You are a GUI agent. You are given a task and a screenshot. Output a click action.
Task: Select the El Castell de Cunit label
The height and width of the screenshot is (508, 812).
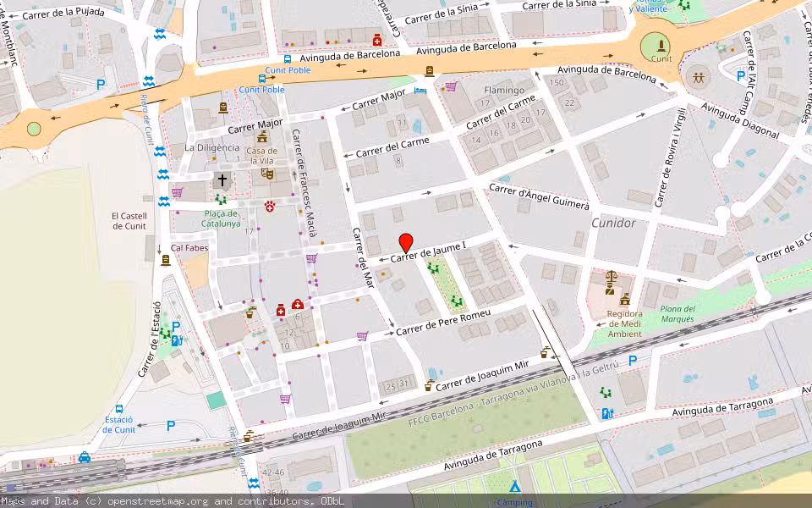pos(129,221)
